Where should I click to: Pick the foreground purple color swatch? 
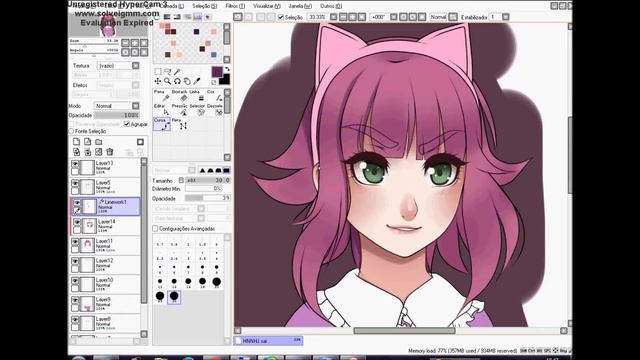coord(217,72)
